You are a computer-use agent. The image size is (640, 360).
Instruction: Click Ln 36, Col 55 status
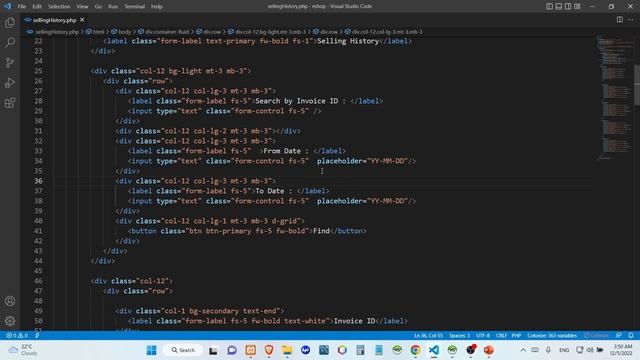pyautogui.click(x=428, y=336)
